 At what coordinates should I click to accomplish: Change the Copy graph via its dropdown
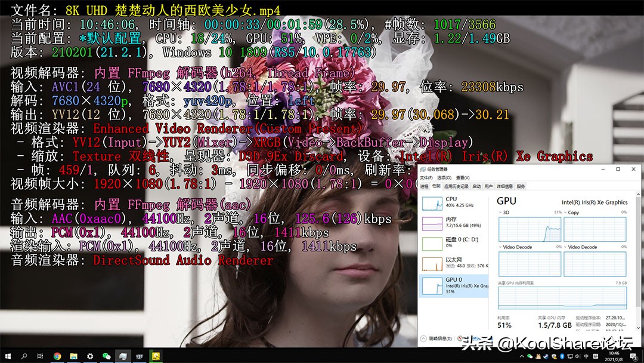point(564,213)
